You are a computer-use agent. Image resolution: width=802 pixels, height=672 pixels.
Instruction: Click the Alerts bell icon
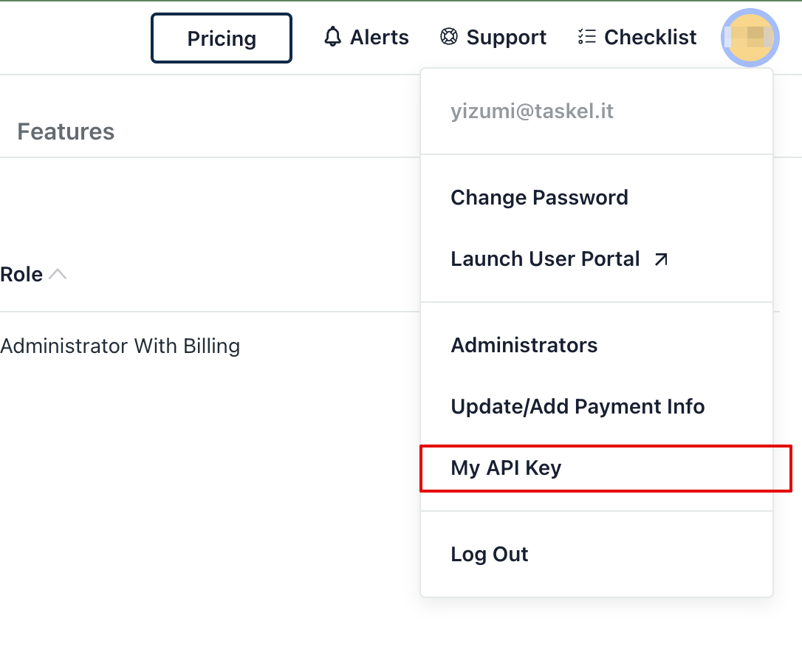[333, 37]
